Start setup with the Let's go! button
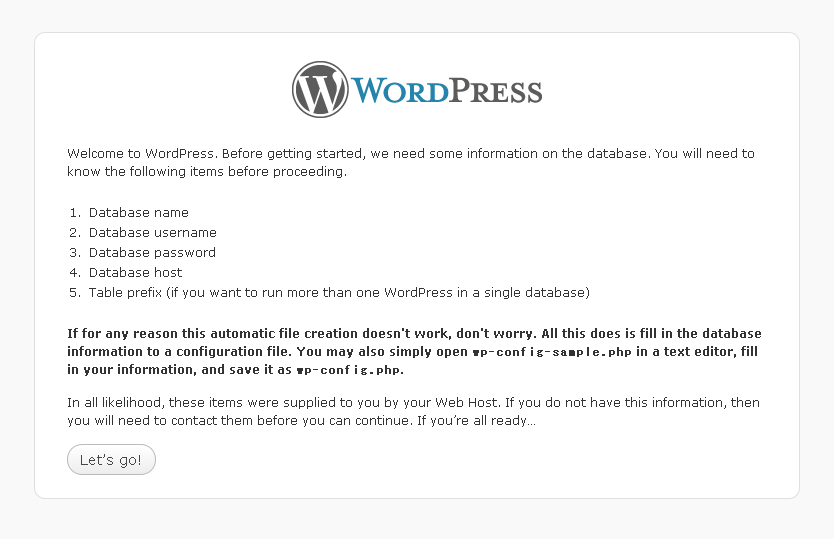 coord(111,460)
